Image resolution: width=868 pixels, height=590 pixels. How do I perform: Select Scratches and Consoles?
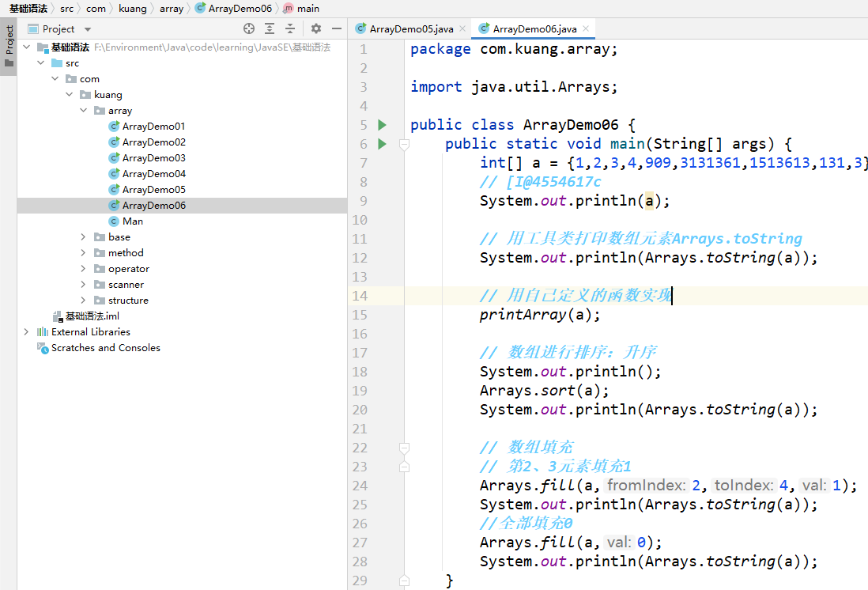click(x=106, y=348)
